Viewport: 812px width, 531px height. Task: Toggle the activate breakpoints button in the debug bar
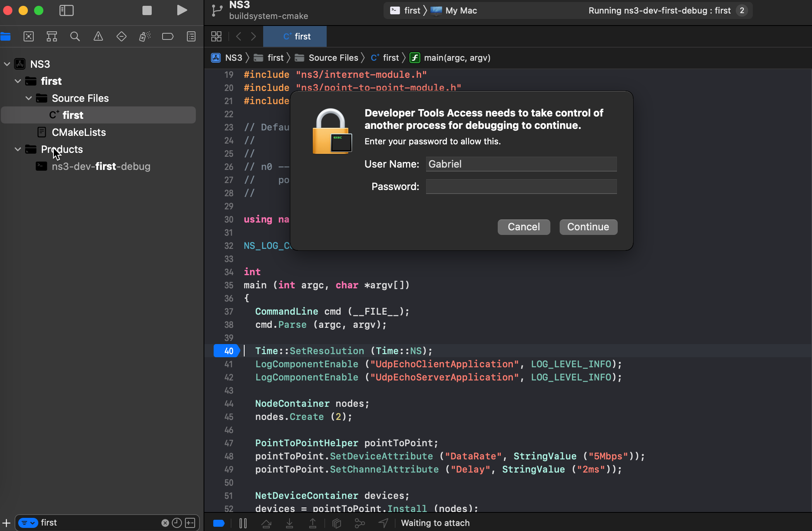click(219, 523)
